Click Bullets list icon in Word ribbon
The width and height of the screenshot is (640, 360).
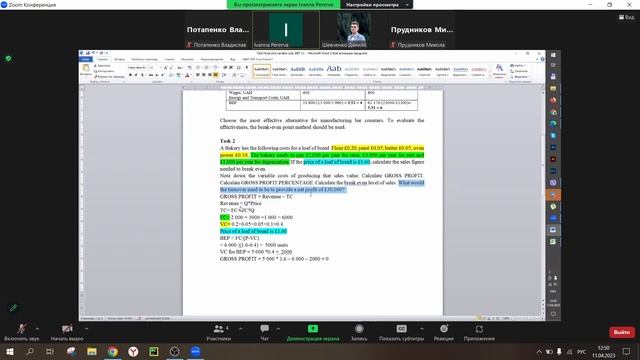198,67
